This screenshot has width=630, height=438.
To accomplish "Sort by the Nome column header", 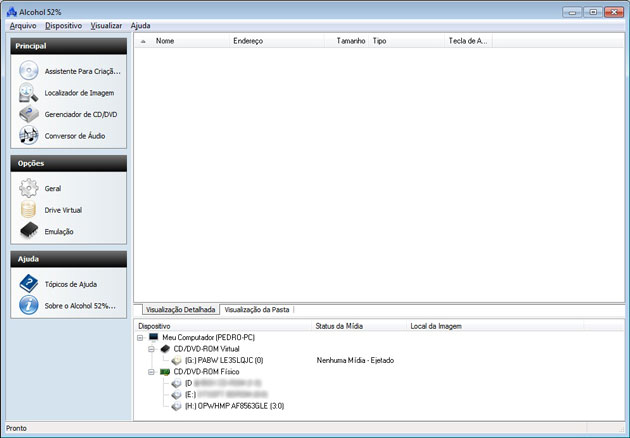I will point(191,41).
